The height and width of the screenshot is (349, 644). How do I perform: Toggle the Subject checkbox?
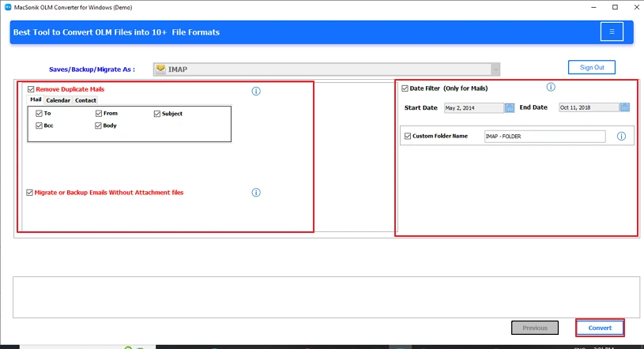tap(157, 114)
